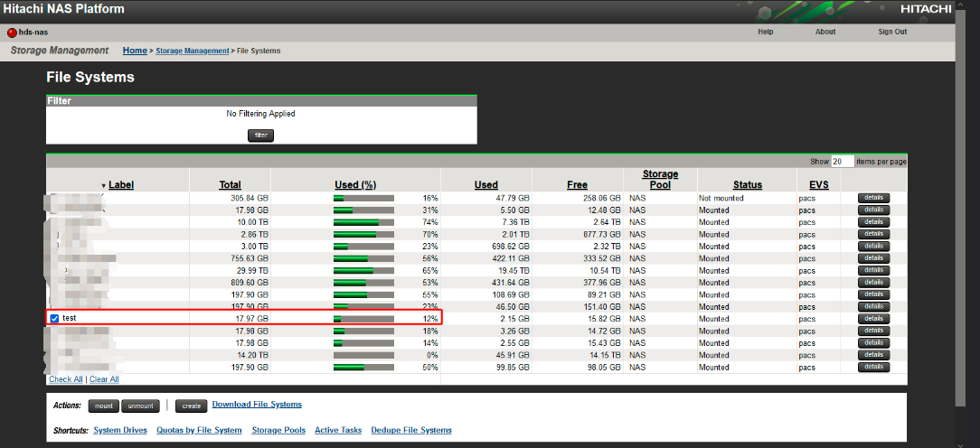Click the sort arrow next to Label header
Screen dimensions: 980x448
[104, 185]
